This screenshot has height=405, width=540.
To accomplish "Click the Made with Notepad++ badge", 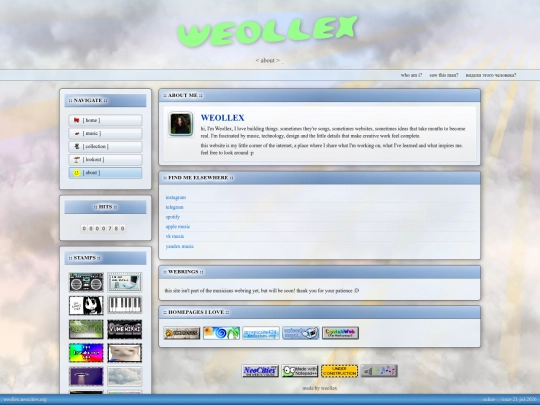I will click(x=300, y=371).
